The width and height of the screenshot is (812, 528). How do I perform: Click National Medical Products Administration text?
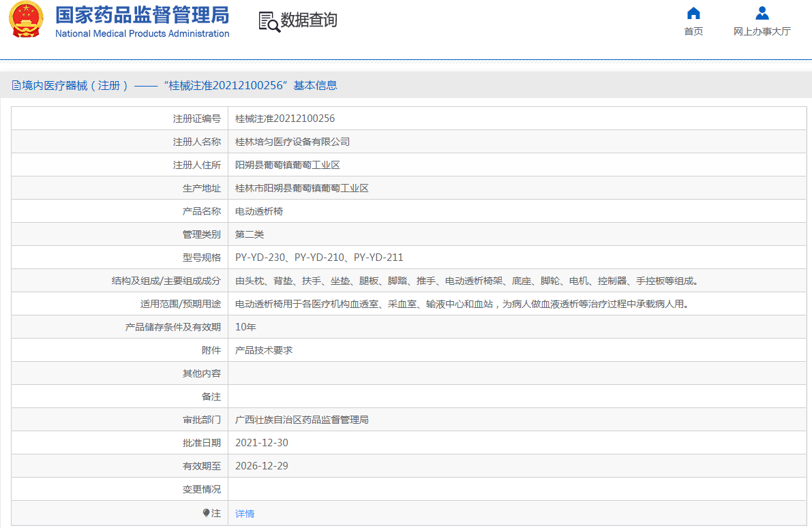point(142,33)
